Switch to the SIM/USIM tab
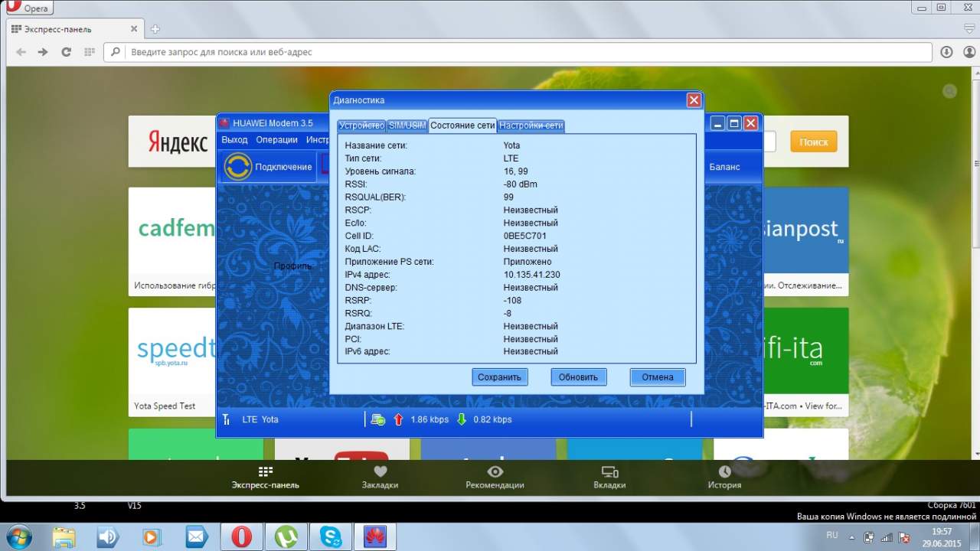Viewport: 980px width, 551px height. 407,126
